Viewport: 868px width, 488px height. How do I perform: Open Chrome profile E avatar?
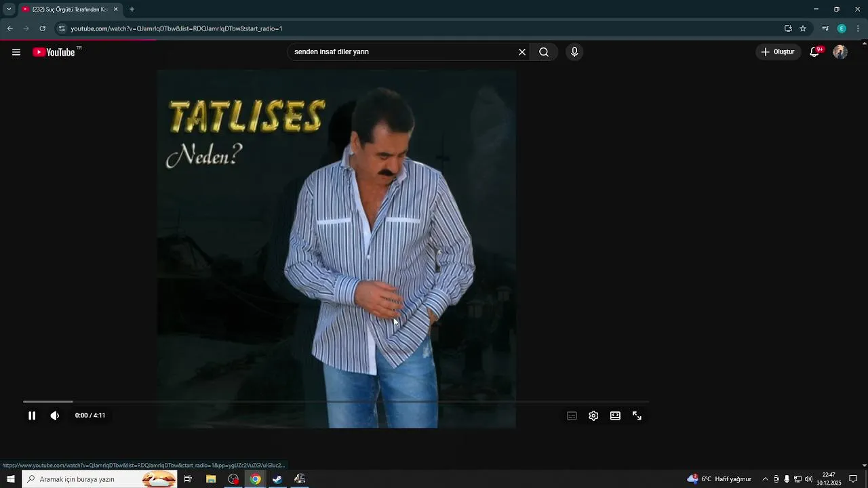point(842,28)
